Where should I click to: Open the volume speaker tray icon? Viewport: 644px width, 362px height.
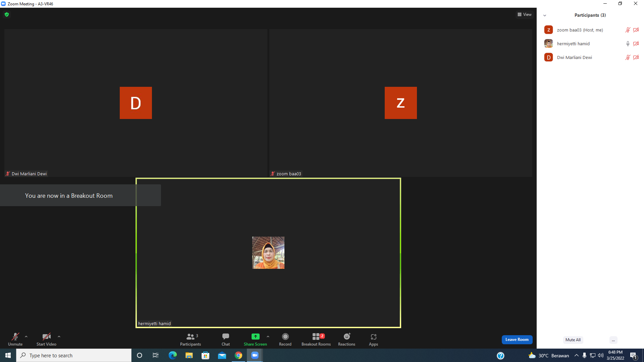pos(601,355)
